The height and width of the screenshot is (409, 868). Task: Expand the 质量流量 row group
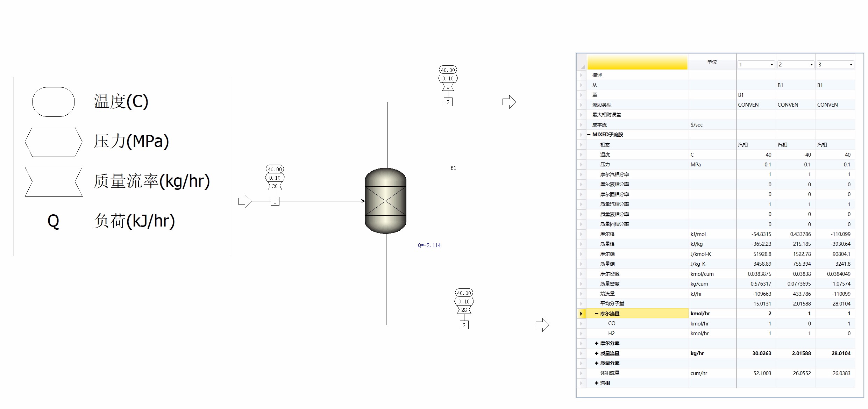597,353
